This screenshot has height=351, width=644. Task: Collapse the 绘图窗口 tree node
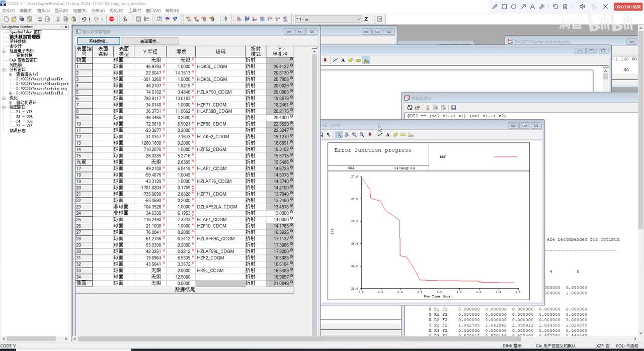click(x=4, y=107)
